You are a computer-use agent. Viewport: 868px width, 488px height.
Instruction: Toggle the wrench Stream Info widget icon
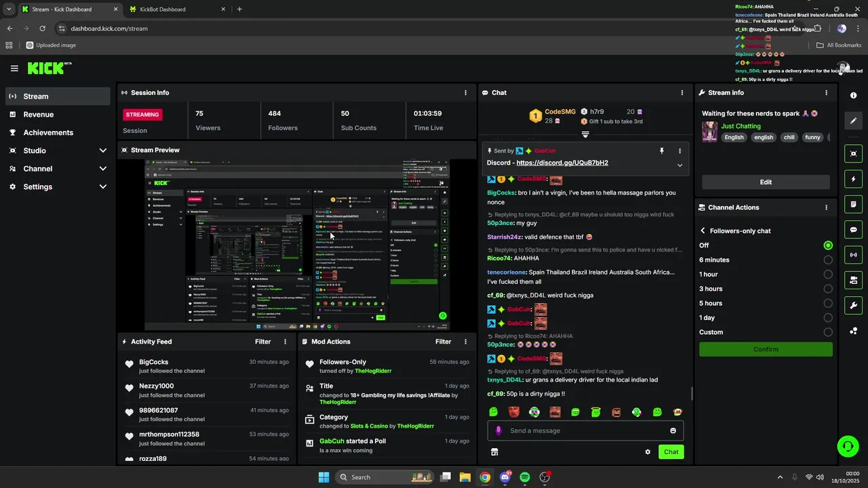click(854, 305)
